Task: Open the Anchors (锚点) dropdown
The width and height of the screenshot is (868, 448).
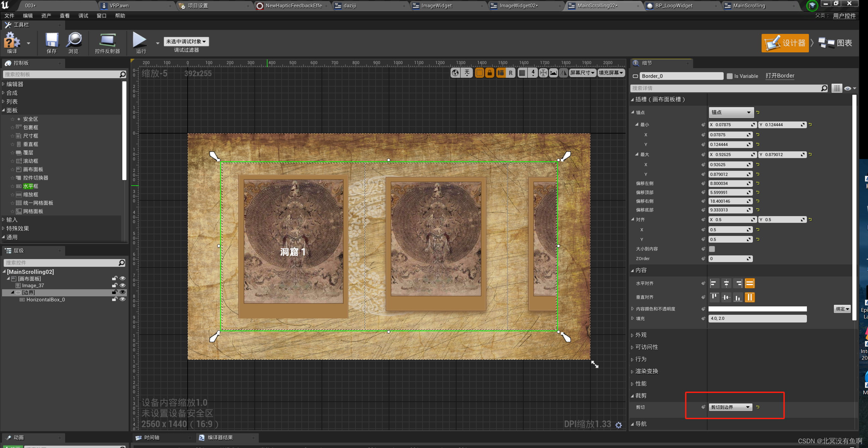Action: click(x=731, y=112)
